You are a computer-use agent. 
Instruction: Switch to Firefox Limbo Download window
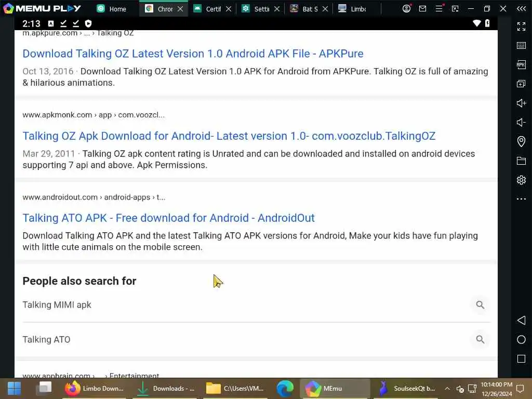tap(95, 389)
